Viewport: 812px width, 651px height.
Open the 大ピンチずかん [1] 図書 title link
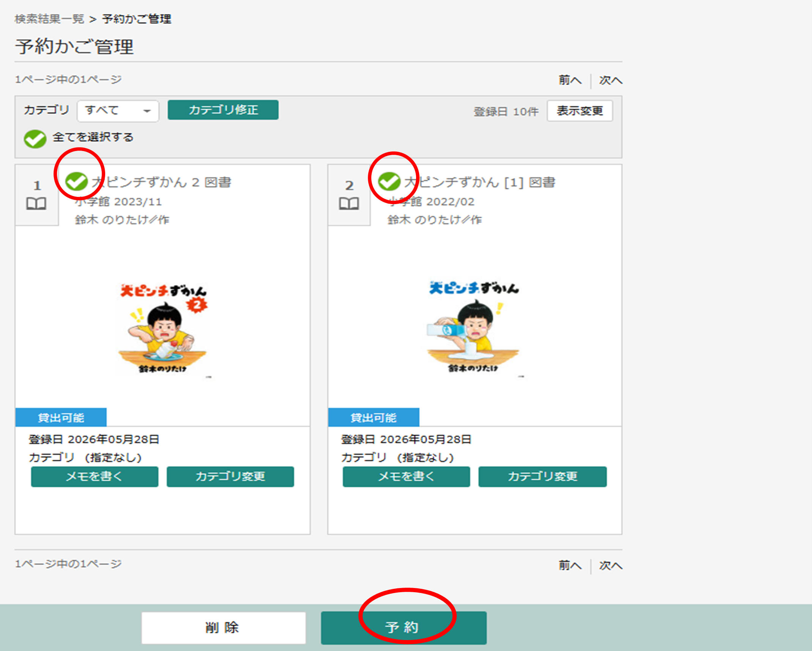[480, 182]
